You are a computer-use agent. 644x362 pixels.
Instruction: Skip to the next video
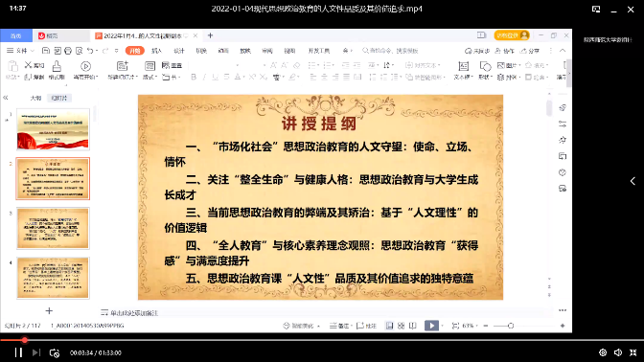point(36,352)
